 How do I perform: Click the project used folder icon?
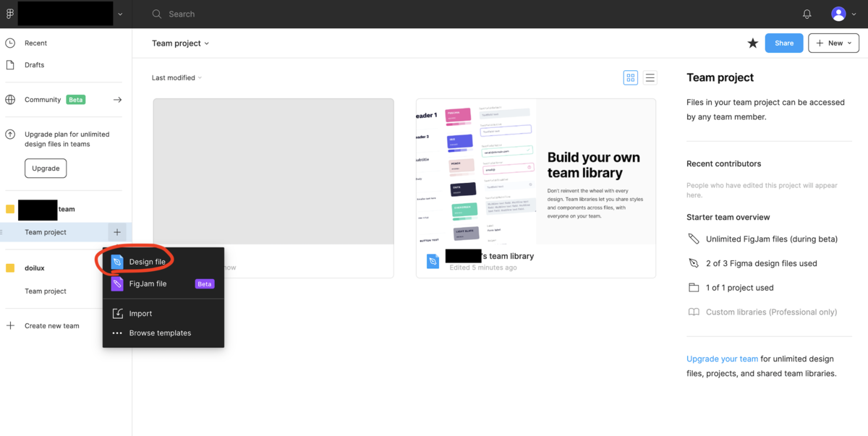point(694,288)
